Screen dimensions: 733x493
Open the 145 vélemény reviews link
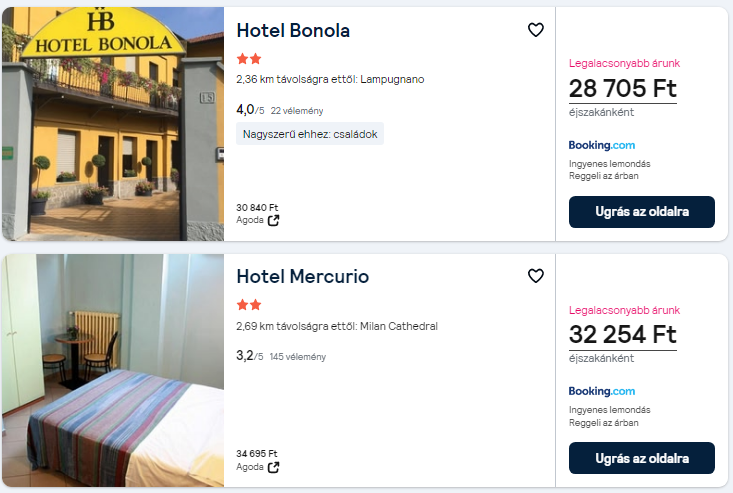point(297,356)
